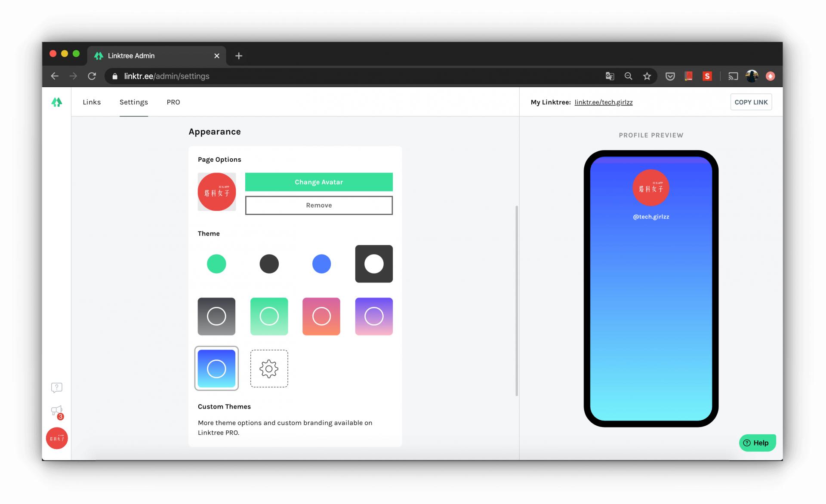Open the help chat bubble icon
Viewport: 826px width, 504px height.
56,387
